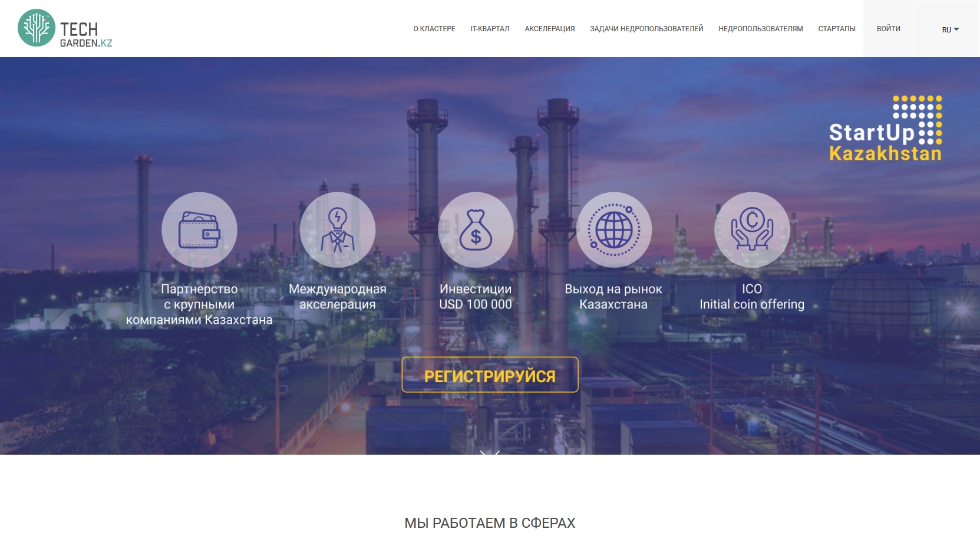Open the О КЛАСТЕРЕ menu item
Screen dimensions: 980x539
click(x=434, y=29)
